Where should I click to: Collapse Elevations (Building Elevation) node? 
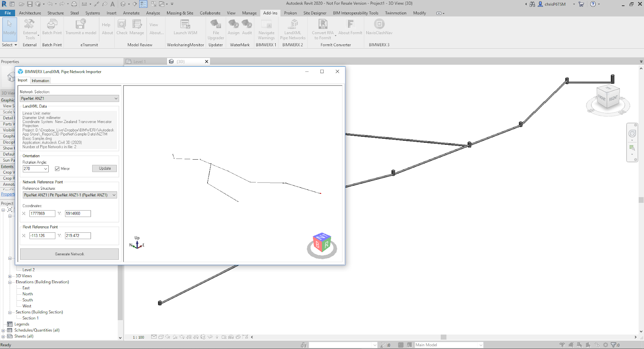tap(10, 282)
